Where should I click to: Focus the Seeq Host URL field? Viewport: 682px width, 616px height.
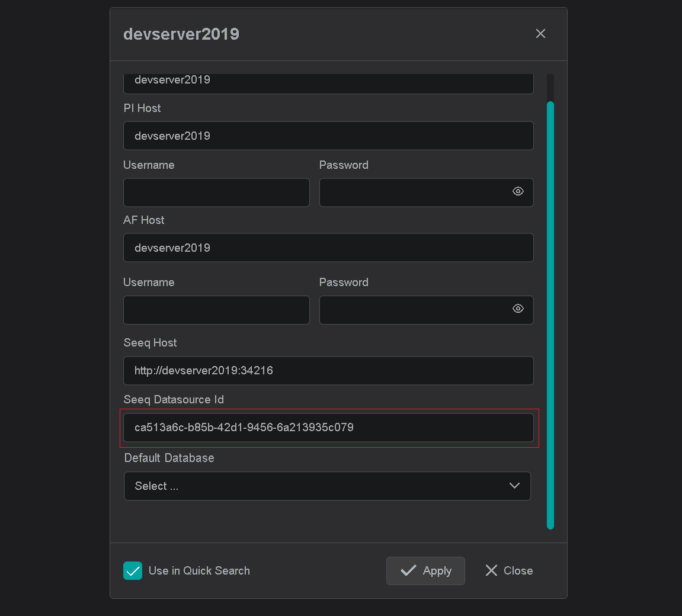pos(328,371)
